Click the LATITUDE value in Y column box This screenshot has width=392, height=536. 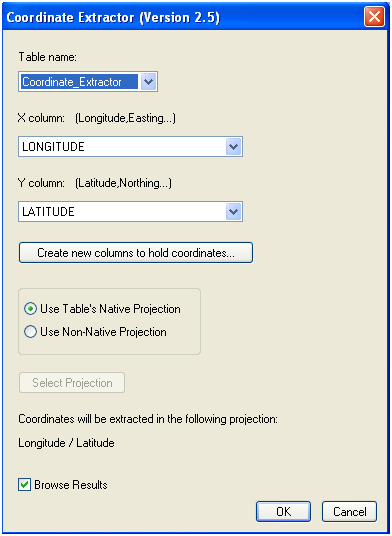[48, 212]
